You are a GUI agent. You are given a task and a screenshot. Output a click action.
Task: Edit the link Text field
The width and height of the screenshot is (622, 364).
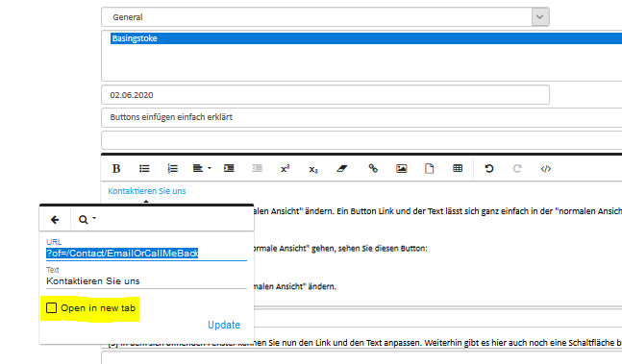pos(146,281)
